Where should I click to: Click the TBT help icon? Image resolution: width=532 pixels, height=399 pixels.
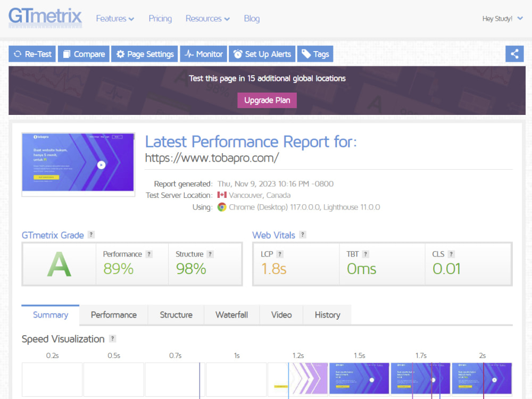[365, 254]
